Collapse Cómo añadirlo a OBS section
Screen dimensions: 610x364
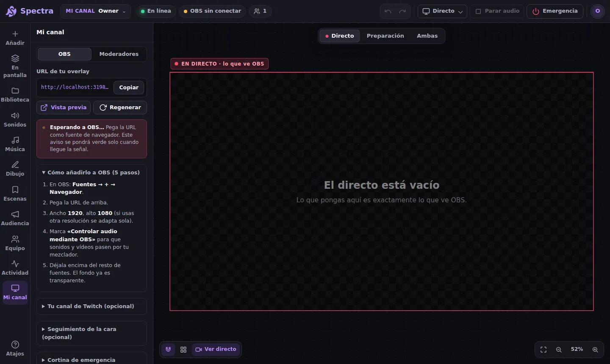tap(91, 172)
